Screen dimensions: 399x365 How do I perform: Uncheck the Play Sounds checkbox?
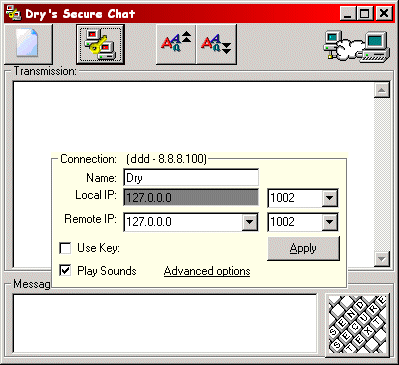click(x=65, y=271)
